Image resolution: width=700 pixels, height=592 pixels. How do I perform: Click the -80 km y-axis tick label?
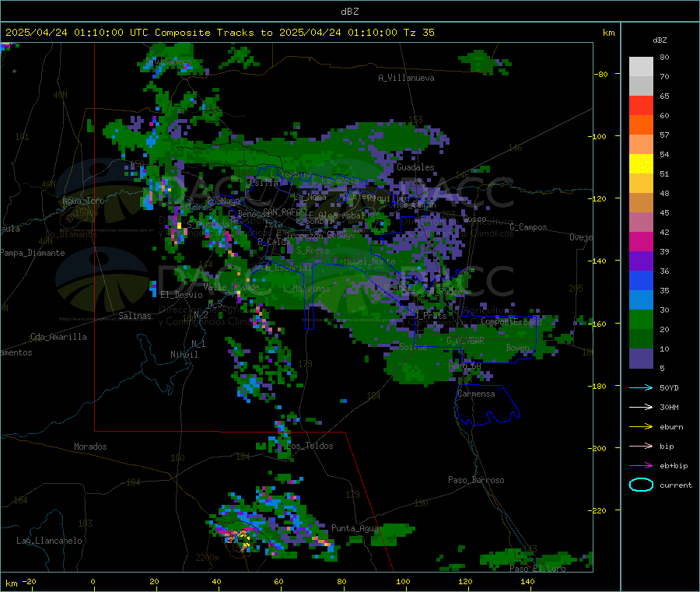[601, 74]
